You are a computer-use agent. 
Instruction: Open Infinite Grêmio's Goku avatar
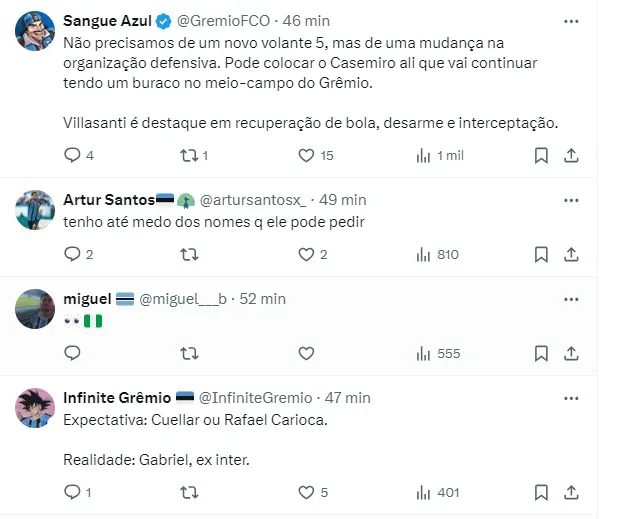[34, 406]
